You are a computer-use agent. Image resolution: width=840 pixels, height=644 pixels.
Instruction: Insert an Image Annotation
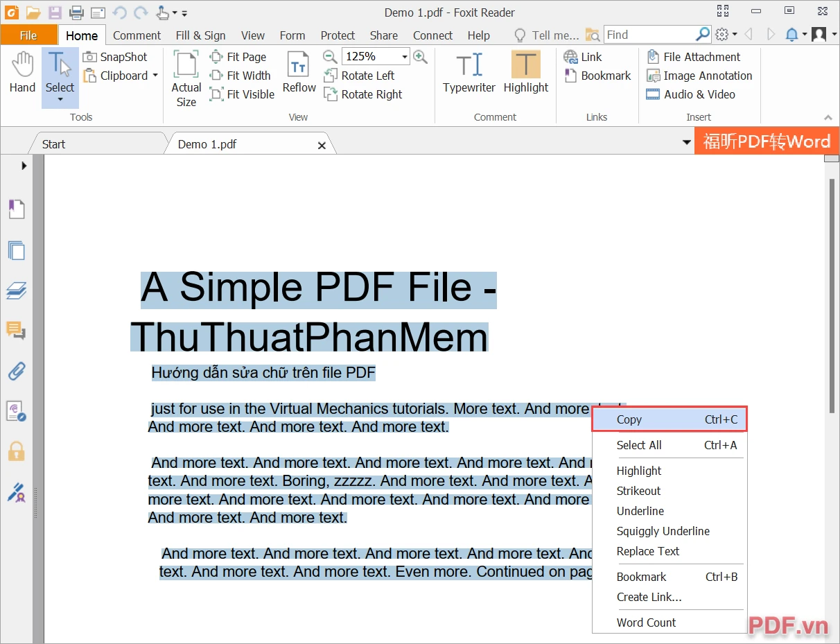click(699, 76)
